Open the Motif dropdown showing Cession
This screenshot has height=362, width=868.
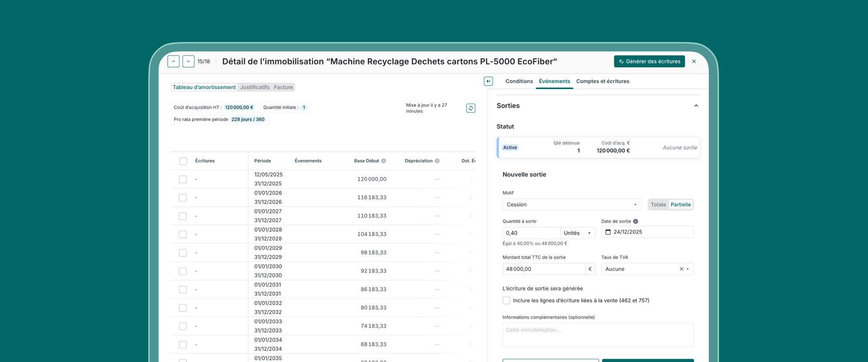tap(571, 205)
